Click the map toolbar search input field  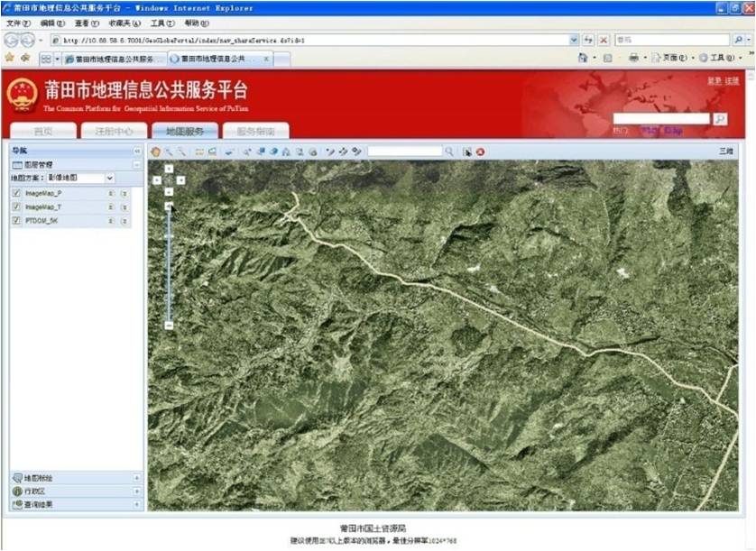(x=404, y=152)
